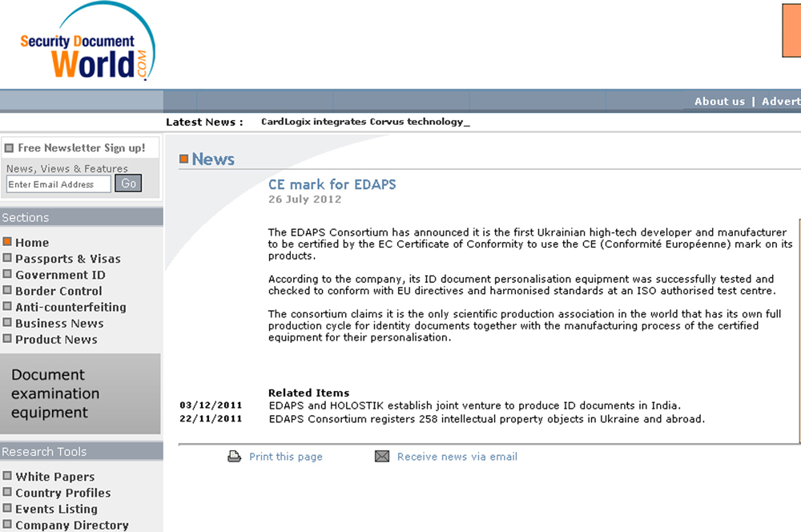This screenshot has width=801, height=532.
Task: Click the Enter Email Address field
Action: tap(58, 184)
